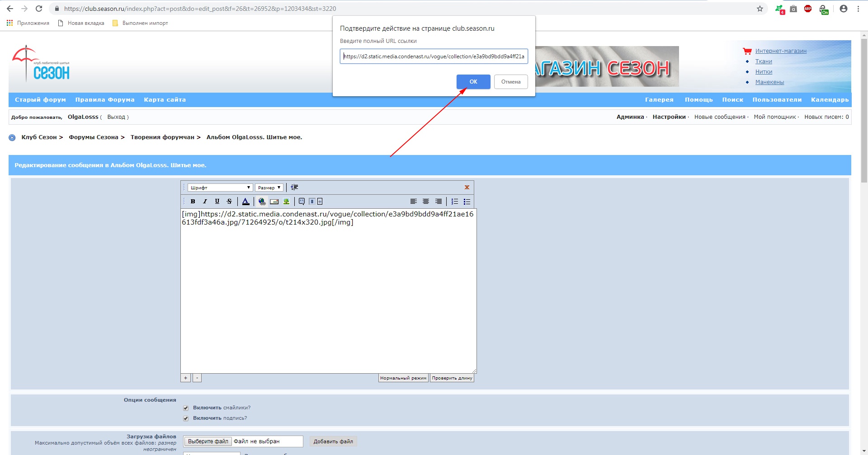Open the Шрифт font dropdown
Image resolution: width=868 pixels, height=455 pixels.
(x=220, y=188)
